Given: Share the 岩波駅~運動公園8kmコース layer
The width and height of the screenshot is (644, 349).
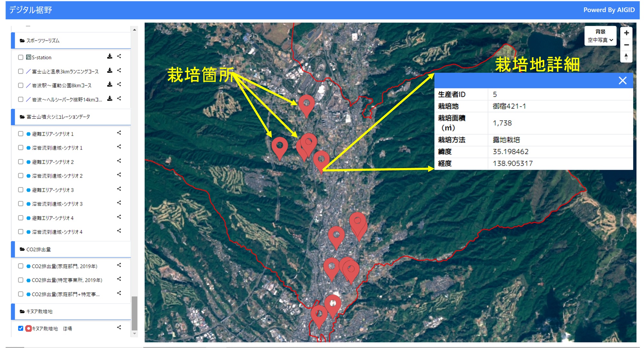Looking at the screenshot, I should click(119, 84).
